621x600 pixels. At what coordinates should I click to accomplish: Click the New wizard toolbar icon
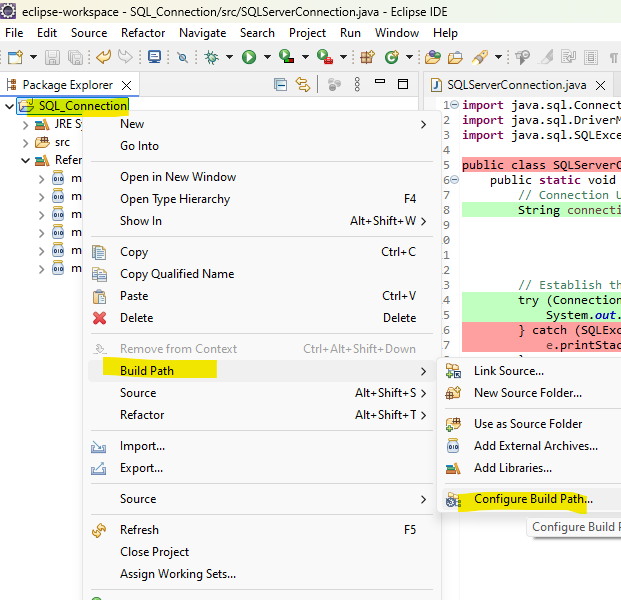pos(15,57)
